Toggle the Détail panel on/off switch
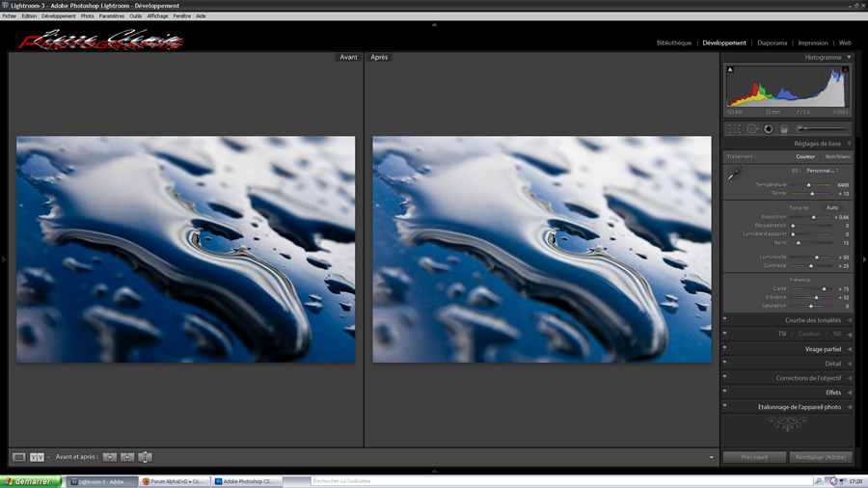This screenshot has width=868, height=488. [725, 364]
